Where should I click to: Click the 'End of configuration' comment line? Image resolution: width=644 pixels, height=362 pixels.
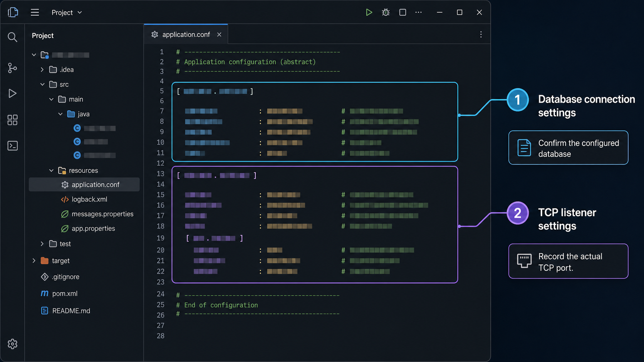coord(217,305)
